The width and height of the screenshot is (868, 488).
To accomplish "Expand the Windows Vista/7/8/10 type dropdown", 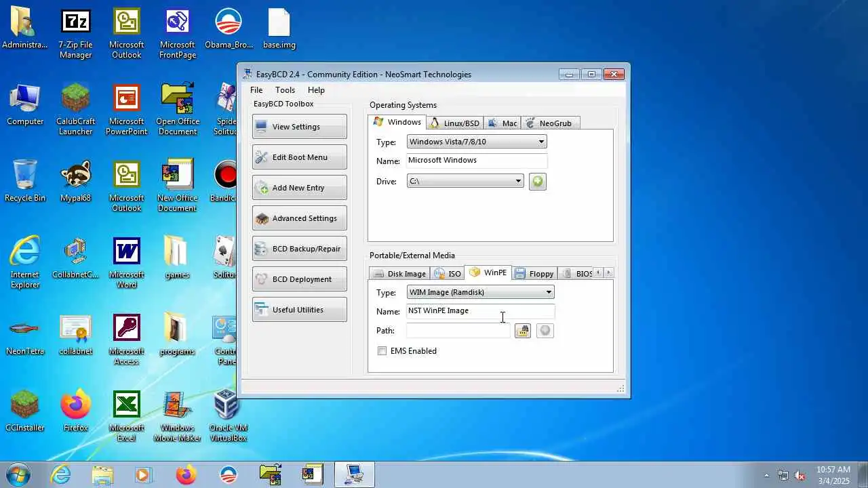I will (541, 142).
